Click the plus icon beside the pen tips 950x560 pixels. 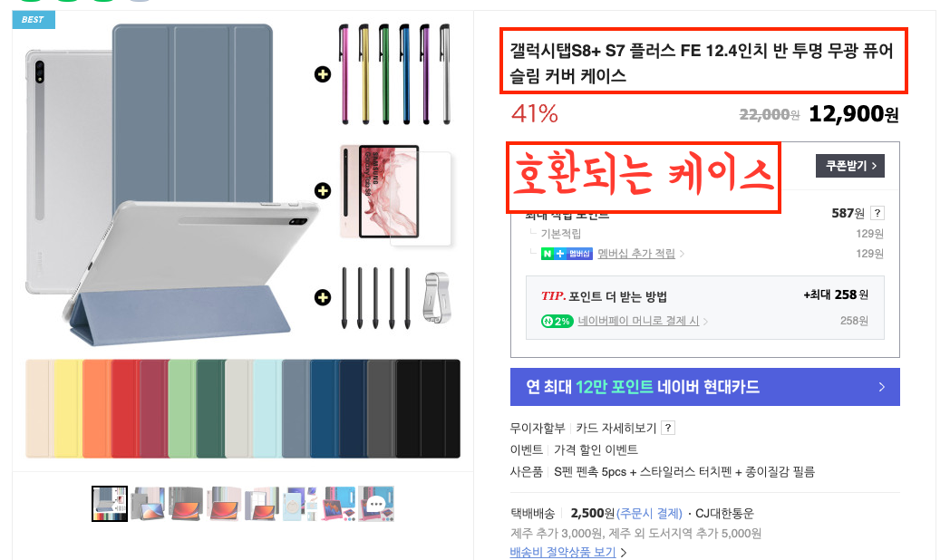(323, 297)
